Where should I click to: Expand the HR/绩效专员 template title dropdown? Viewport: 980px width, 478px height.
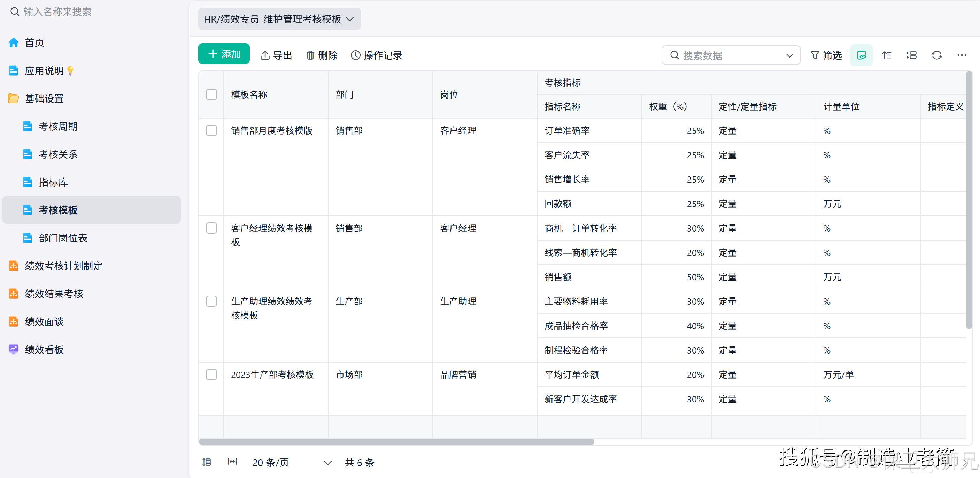[279, 19]
